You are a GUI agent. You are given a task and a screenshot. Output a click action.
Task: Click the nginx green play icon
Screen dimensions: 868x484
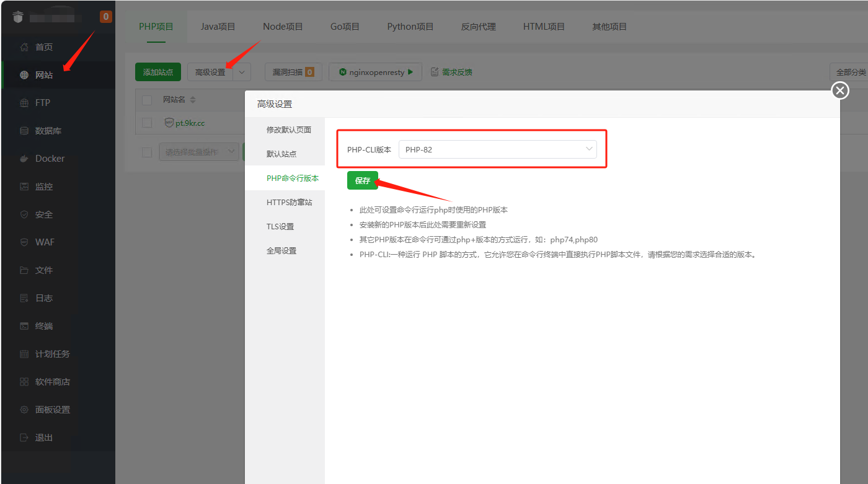[410, 72]
